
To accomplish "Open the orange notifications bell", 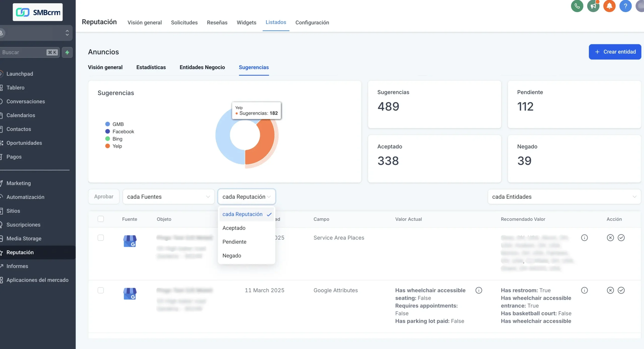I will pyautogui.click(x=609, y=6).
